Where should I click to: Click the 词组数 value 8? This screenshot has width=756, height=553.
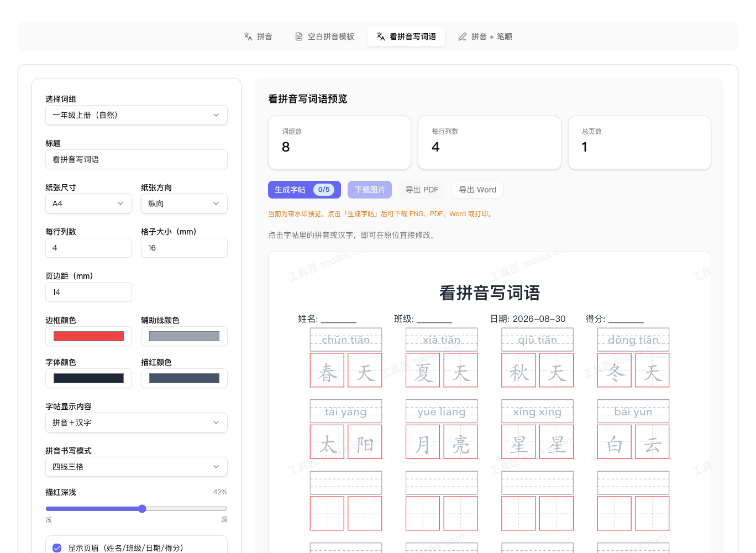click(286, 147)
